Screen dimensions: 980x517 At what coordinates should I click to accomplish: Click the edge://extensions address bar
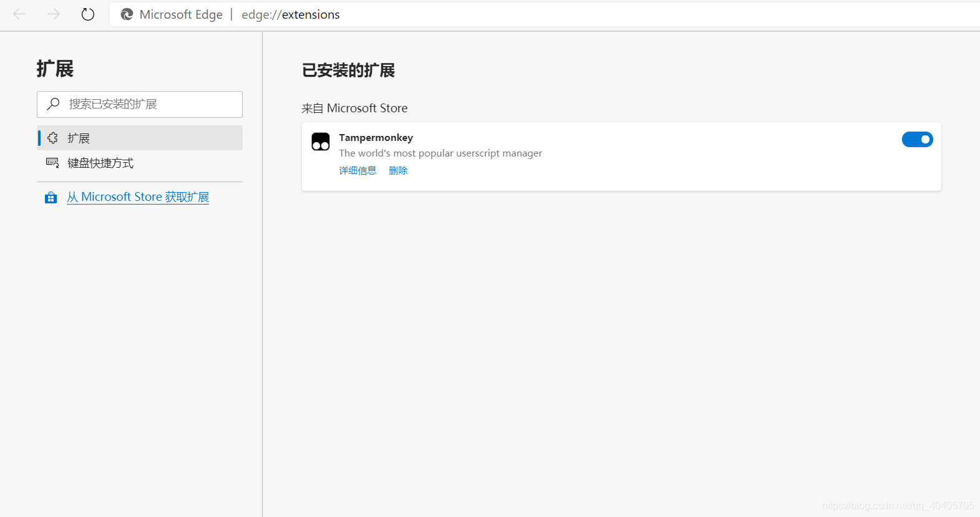click(545, 14)
